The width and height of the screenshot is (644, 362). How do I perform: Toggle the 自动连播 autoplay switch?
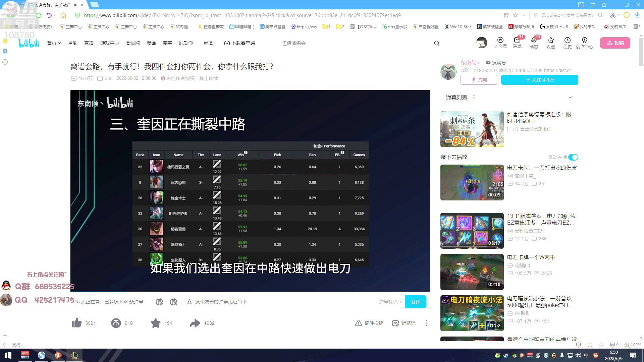pyautogui.click(x=573, y=157)
